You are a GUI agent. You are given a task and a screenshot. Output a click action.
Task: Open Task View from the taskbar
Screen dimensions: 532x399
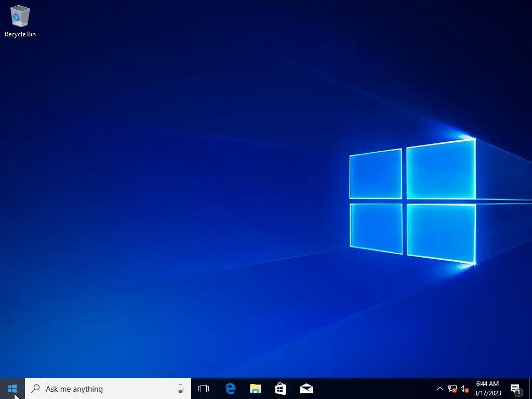point(204,389)
